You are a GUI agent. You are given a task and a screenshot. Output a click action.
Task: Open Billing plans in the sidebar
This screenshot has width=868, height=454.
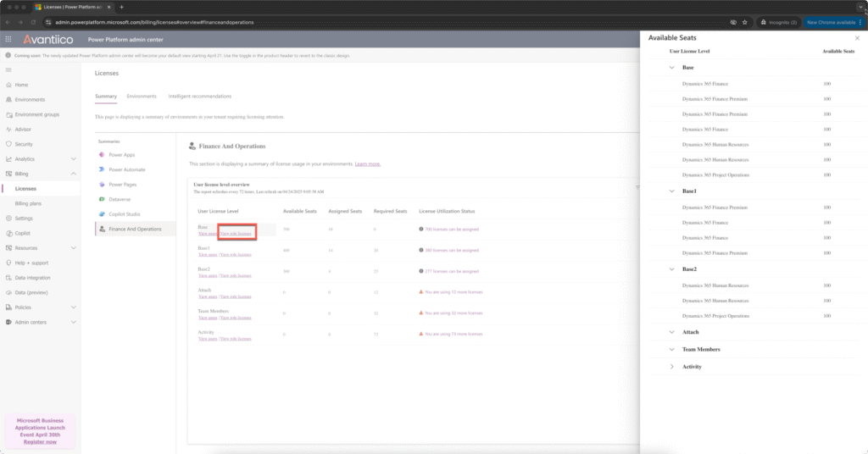[28, 203]
